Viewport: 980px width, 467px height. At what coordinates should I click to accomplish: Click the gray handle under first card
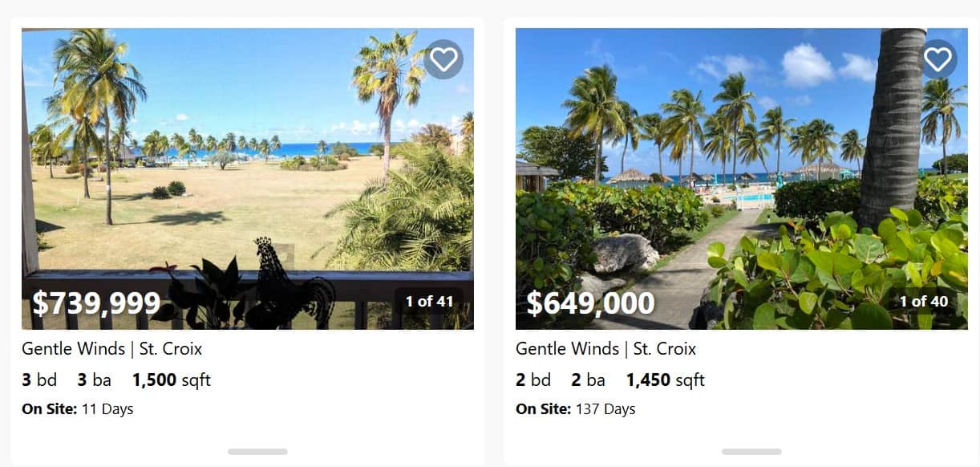click(257, 452)
